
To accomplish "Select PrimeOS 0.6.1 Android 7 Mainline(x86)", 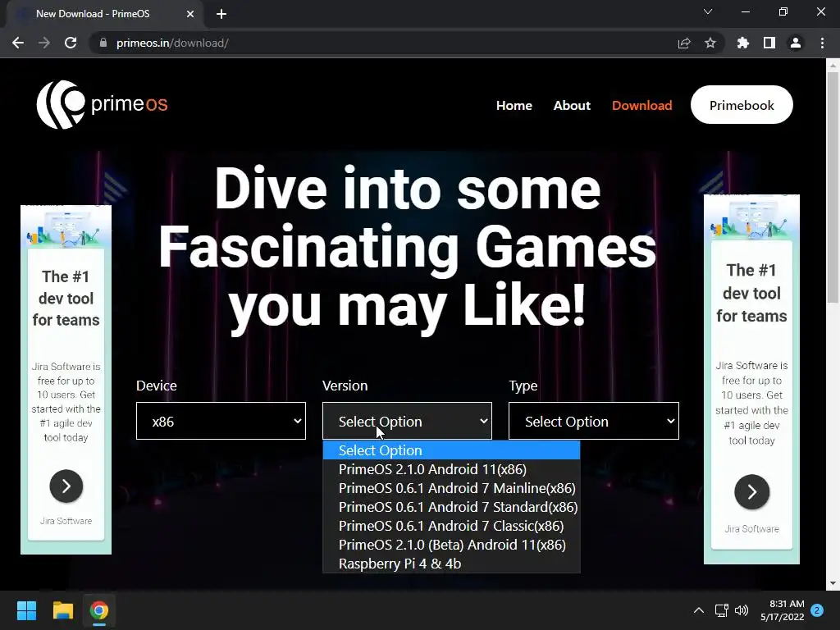I will (451, 488).
